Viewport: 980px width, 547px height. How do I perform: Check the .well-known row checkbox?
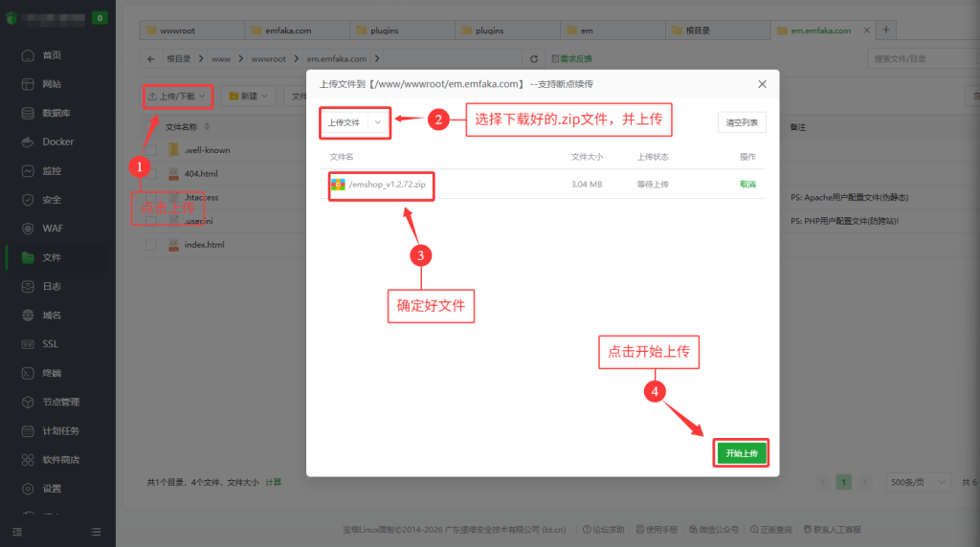coord(151,150)
